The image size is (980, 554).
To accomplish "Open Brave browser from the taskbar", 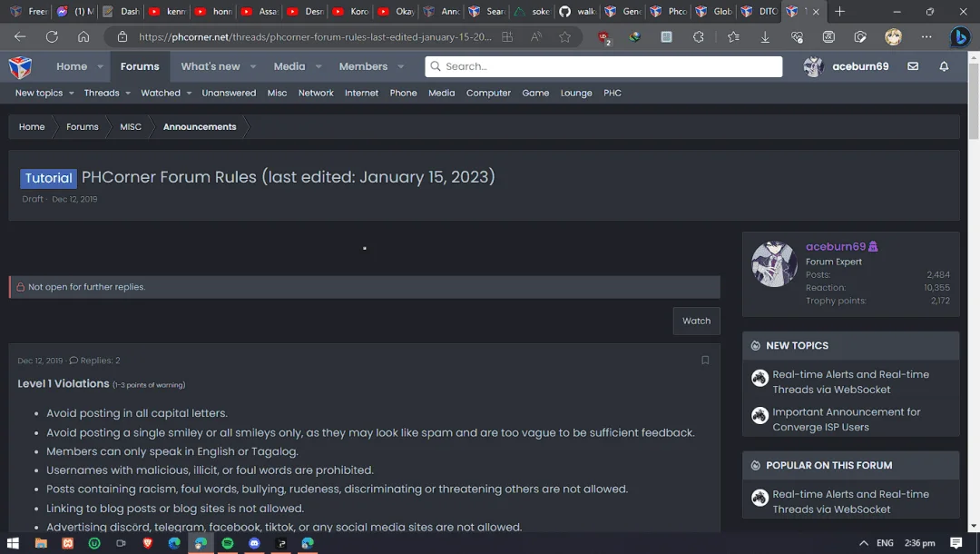I will (148, 543).
